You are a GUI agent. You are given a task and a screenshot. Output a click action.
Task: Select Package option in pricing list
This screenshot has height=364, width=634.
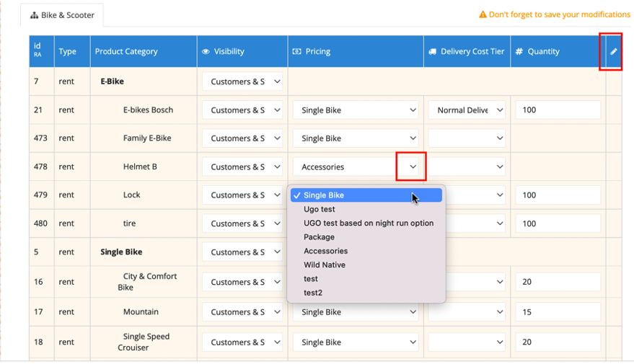coord(366,237)
